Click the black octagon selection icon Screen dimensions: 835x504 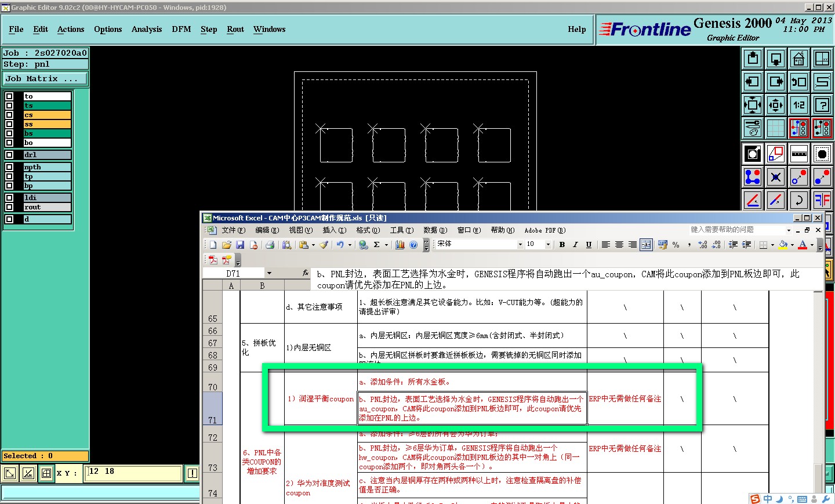point(822,154)
